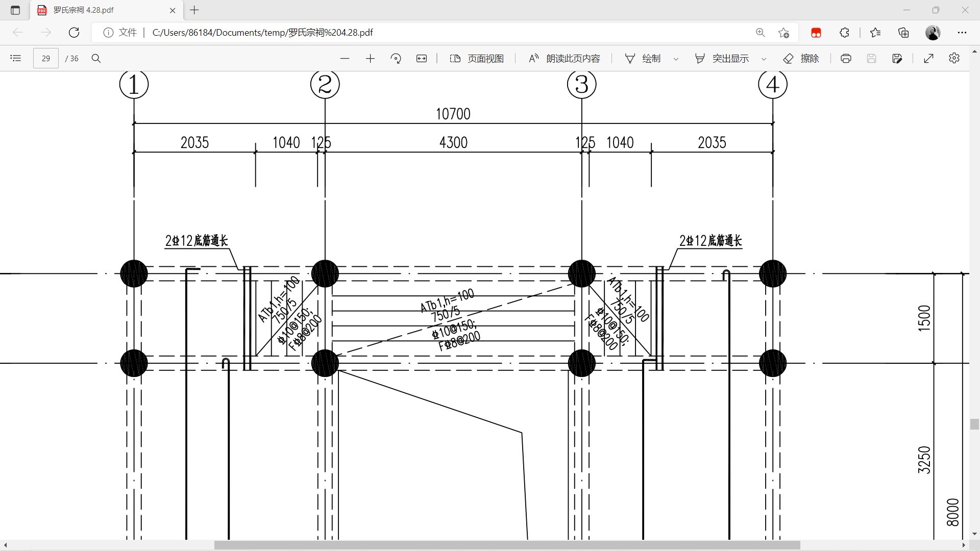Image resolution: width=980 pixels, height=551 pixels.
Task: Click the left 2Φ12底筋通长 annotation
Action: click(x=197, y=240)
